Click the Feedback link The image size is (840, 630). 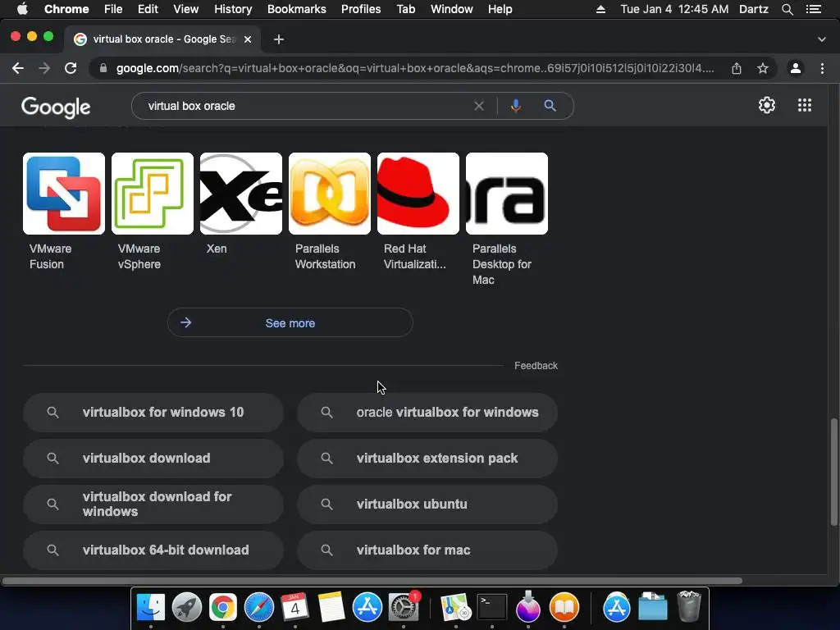pyautogui.click(x=536, y=365)
